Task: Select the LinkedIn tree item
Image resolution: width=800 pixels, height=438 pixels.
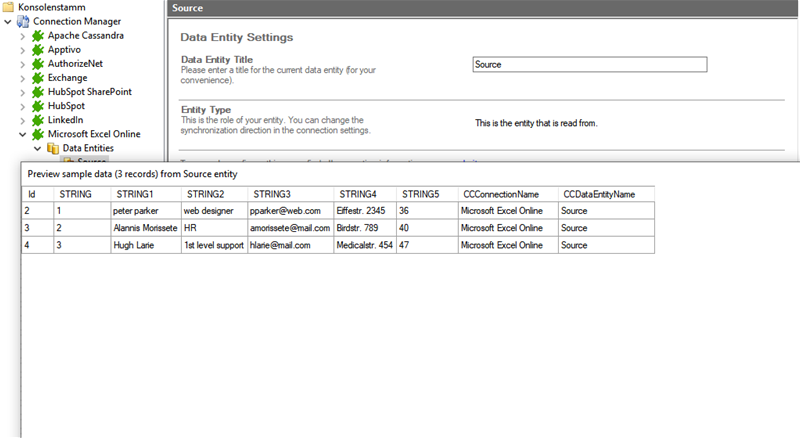Action: click(x=65, y=119)
